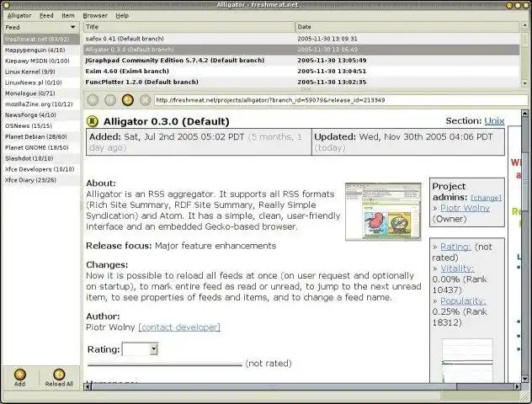Open the Help menu

pos(122,16)
